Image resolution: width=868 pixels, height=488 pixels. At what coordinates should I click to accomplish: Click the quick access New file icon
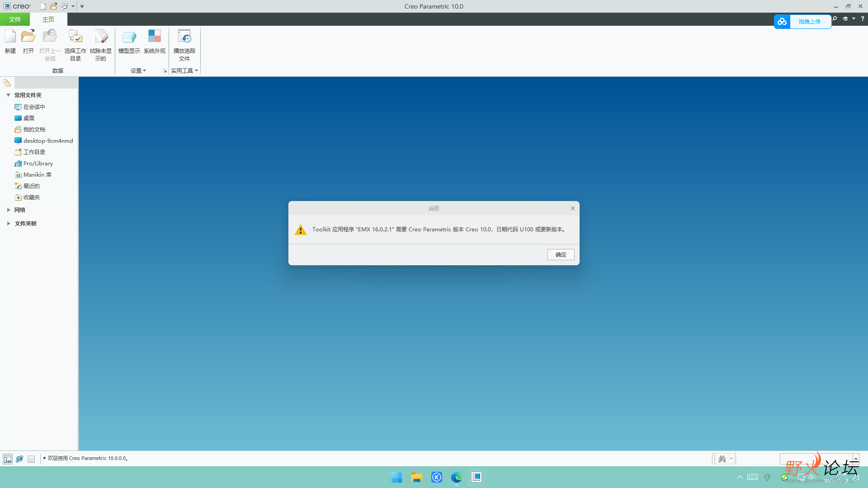(43, 6)
